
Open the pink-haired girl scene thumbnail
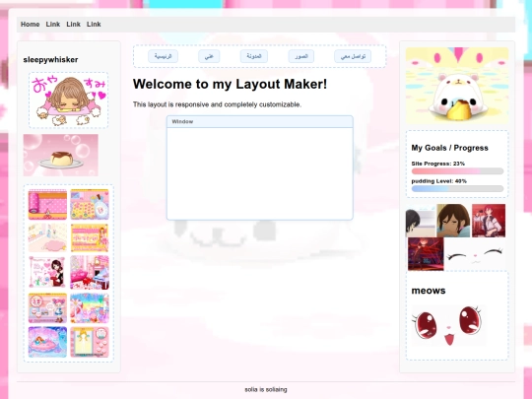pyautogui.click(x=47, y=308)
